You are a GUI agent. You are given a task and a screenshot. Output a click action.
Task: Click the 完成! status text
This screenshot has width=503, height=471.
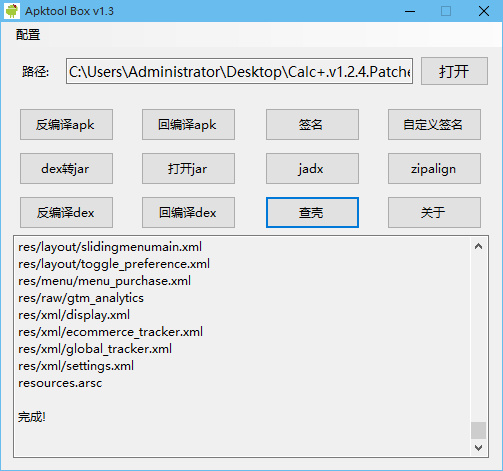(x=32, y=417)
